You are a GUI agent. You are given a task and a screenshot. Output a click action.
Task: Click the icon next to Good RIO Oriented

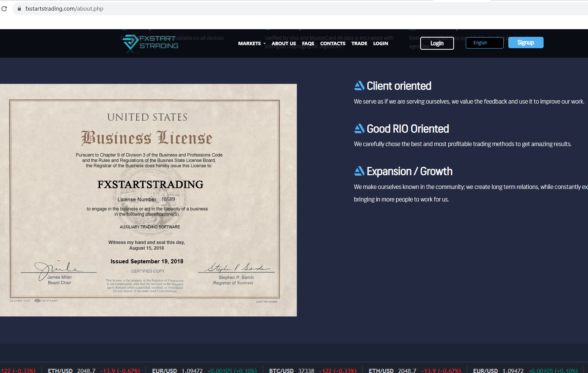[x=359, y=129]
